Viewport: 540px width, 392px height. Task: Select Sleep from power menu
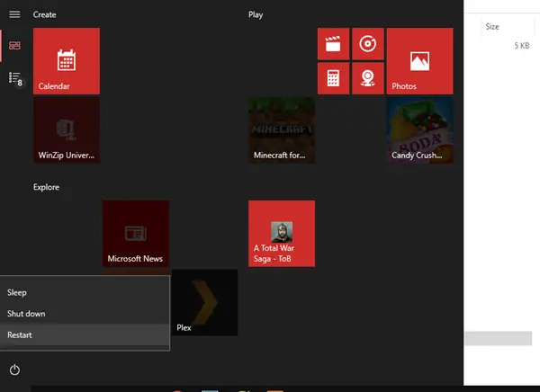[85, 292]
